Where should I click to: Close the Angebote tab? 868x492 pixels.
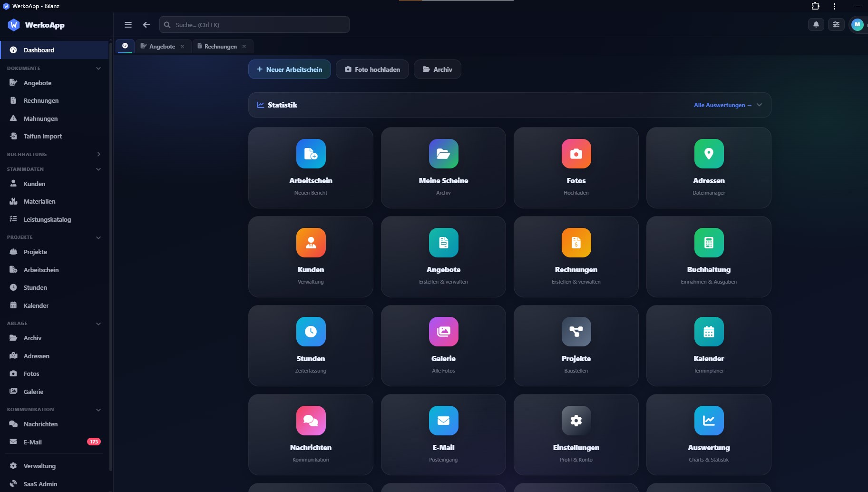pos(182,46)
